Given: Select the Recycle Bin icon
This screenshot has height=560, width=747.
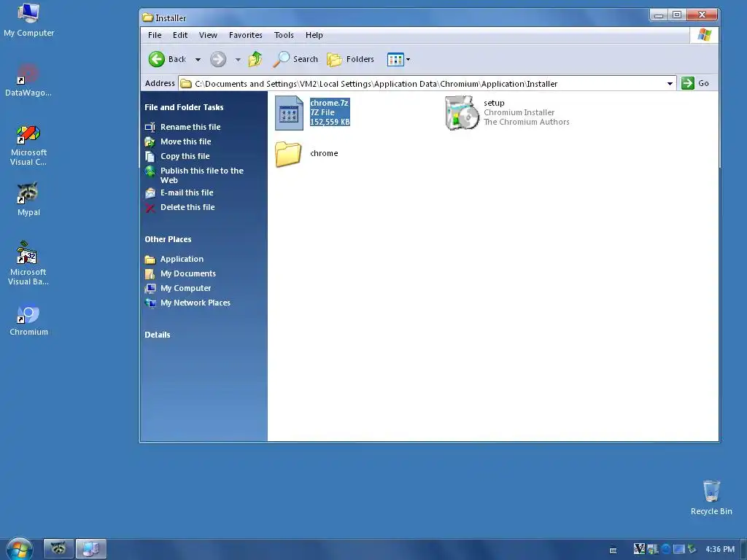Looking at the screenshot, I should click(711, 497).
